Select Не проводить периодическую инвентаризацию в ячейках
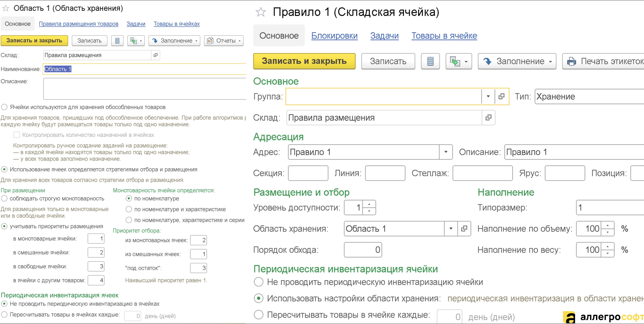The height and width of the screenshot is (324, 644). click(x=4, y=303)
